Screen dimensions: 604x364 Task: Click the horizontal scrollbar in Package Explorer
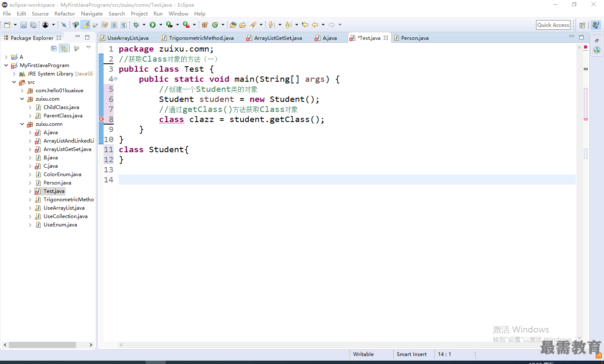click(42, 345)
